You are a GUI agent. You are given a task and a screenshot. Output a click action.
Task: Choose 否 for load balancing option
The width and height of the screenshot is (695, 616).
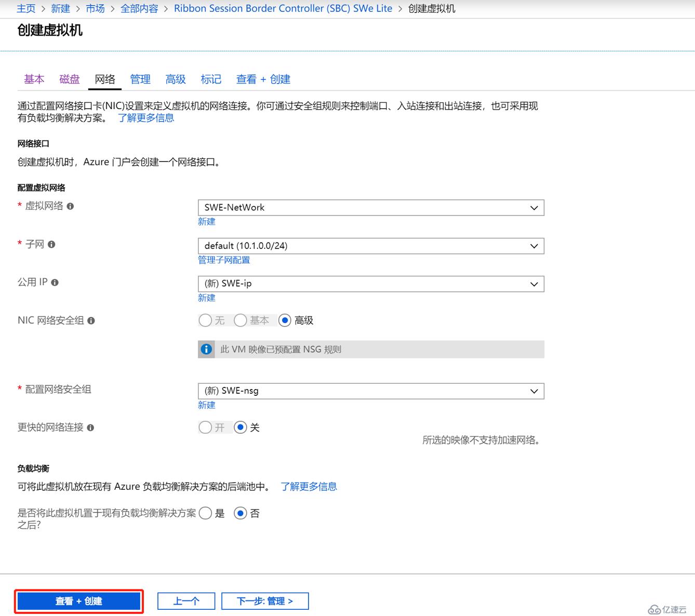[x=240, y=513]
